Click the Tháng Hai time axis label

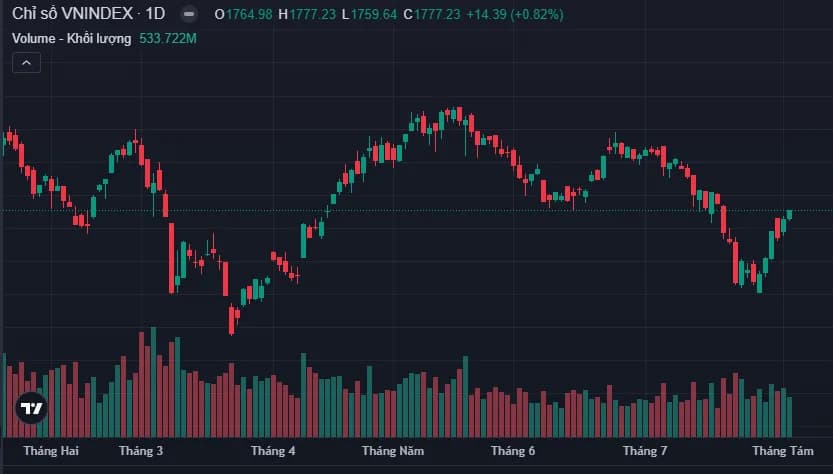(x=51, y=451)
